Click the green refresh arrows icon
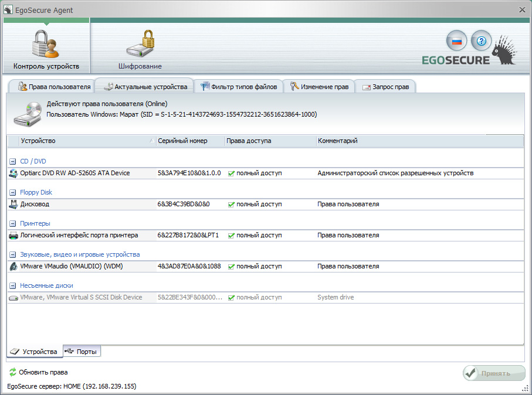 pyautogui.click(x=13, y=372)
